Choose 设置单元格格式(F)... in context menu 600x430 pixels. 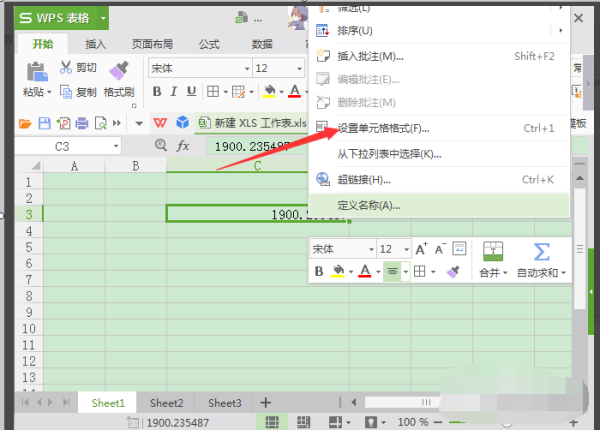click(x=439, y=129)
